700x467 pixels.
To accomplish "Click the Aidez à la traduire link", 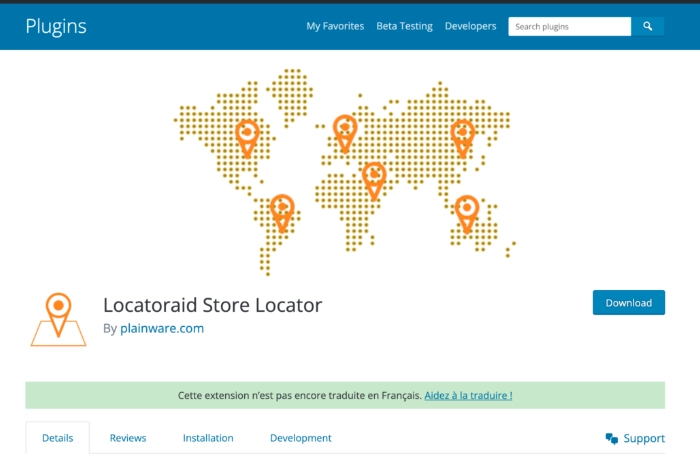I will [x=468, y=396].
